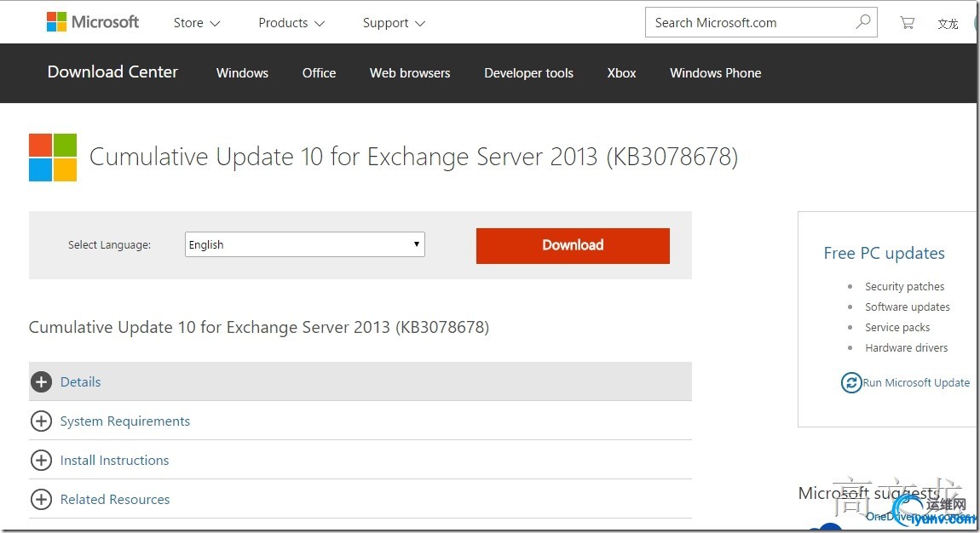980x533 pixels.
Task: Click the search magnifier icon
Action: click(x=862, y=22)
